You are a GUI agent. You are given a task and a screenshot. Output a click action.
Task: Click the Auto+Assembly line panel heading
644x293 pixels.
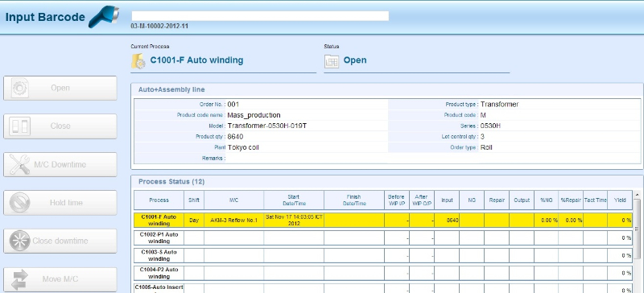tap(171, 89)
